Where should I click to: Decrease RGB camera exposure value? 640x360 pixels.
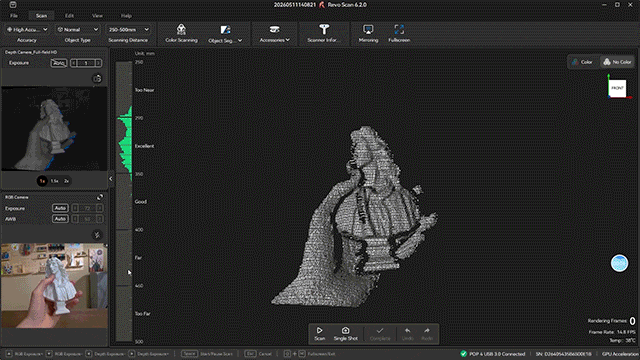[75, 208]
